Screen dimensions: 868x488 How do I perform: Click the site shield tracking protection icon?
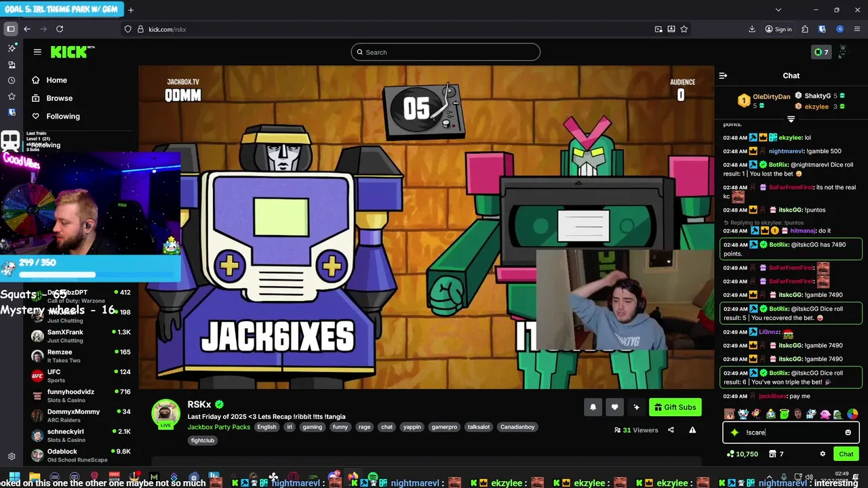[x=127, y=29]
